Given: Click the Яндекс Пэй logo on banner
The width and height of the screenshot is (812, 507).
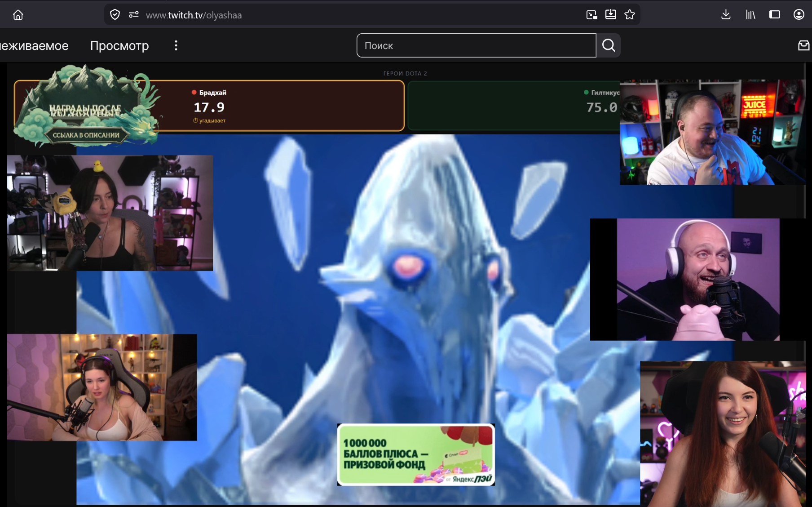Looking at the screenshot, I should (472, 479).
